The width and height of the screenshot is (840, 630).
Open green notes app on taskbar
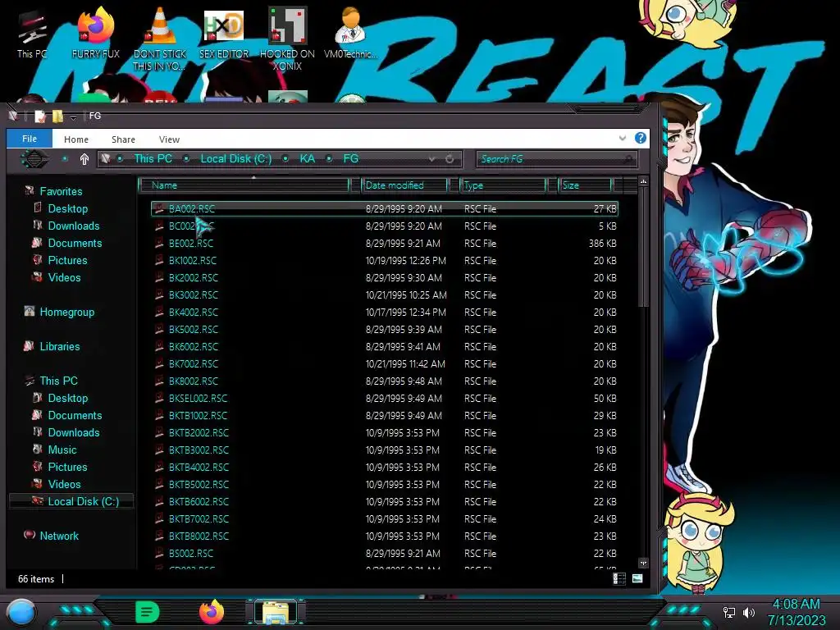(148, 612)
